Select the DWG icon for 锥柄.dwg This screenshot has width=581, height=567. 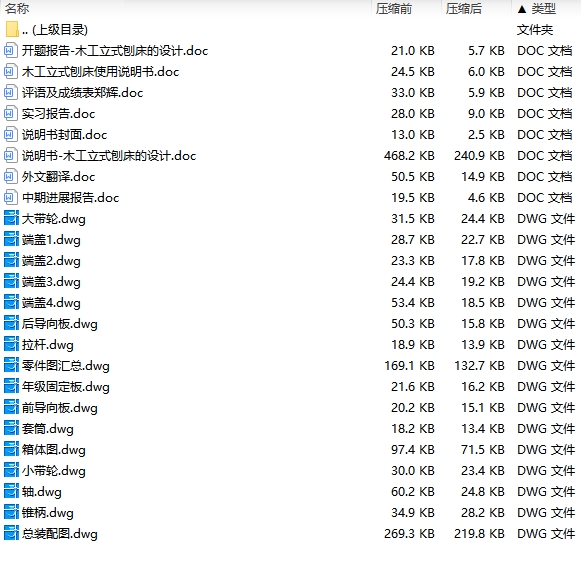click(11, 513)
